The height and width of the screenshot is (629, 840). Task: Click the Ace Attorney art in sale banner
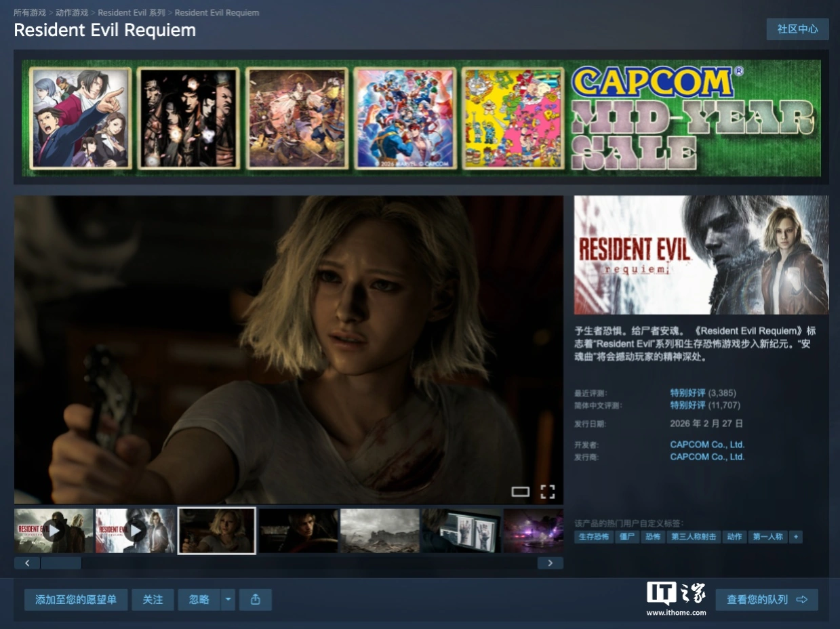click(80, 118)
